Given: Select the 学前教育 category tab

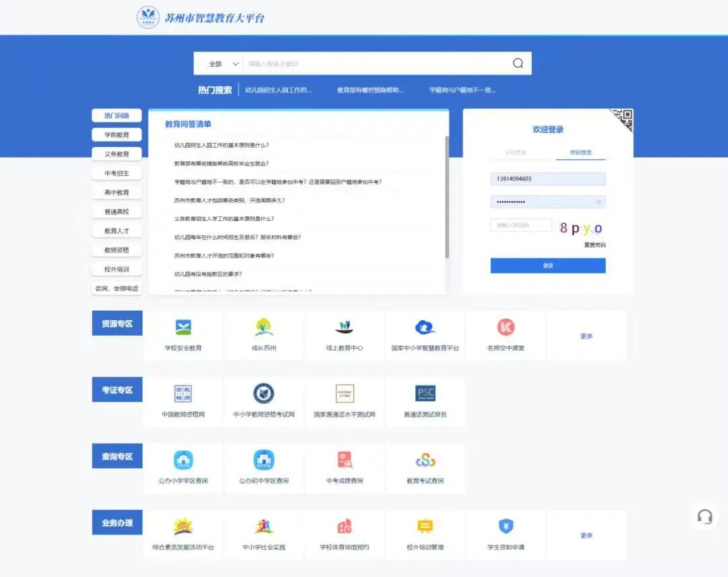Looking at the screenshot, I should click(117, 135).
